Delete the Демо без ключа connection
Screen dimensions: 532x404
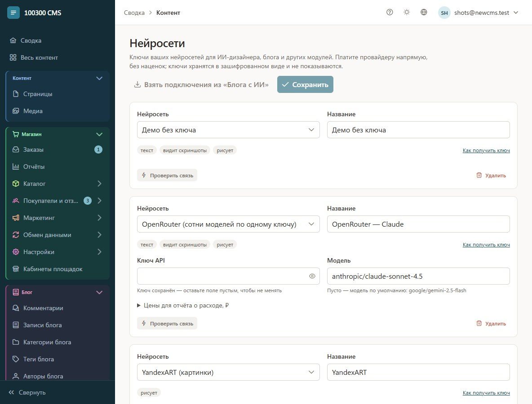[x=491, y=175]
